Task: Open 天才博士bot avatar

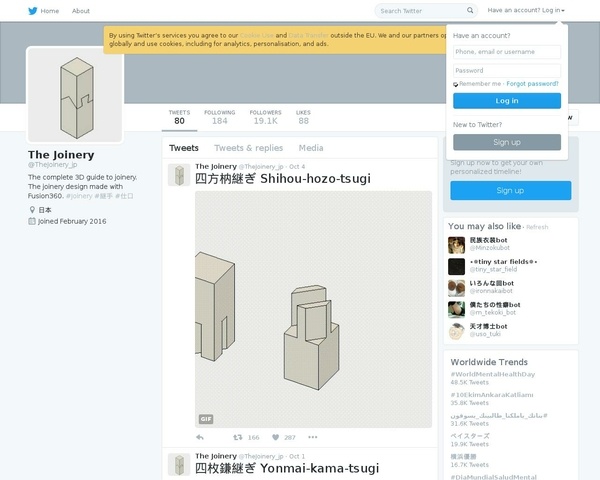Action: (457, 331)
